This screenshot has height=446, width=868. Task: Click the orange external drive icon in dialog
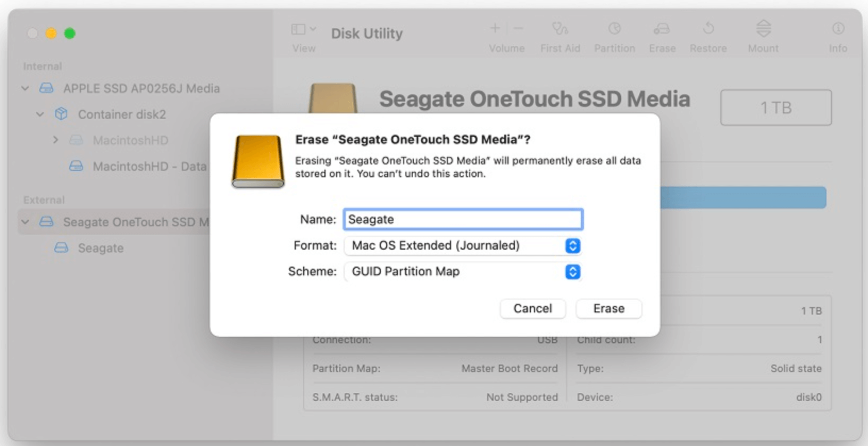(258, 161)
